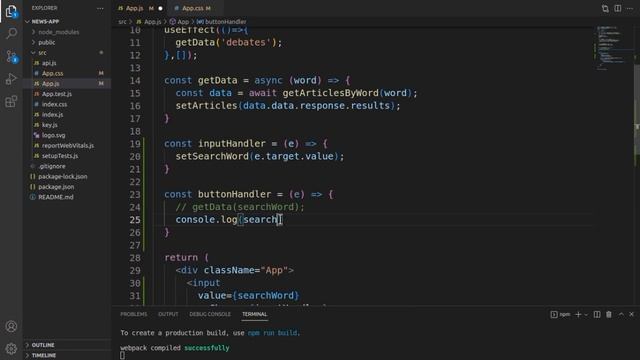640x360 pixels.
Task: Split the terminal panel
Action: click(x=597, y=314)
